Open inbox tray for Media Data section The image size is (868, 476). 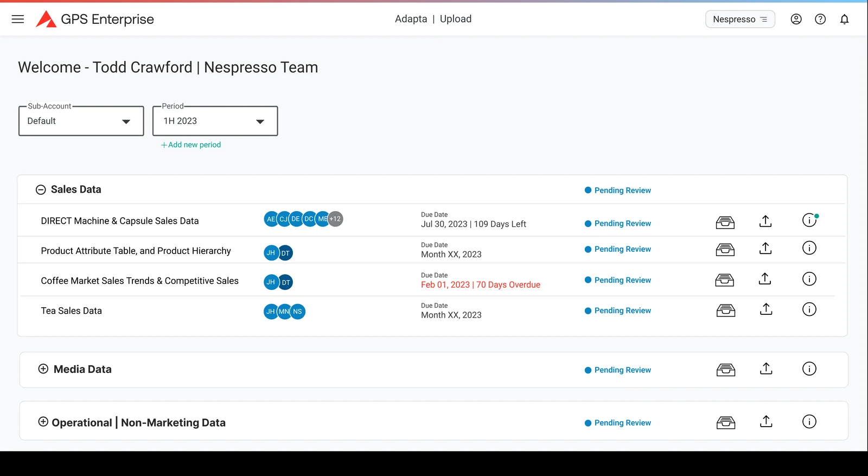(x=726, y=370)
